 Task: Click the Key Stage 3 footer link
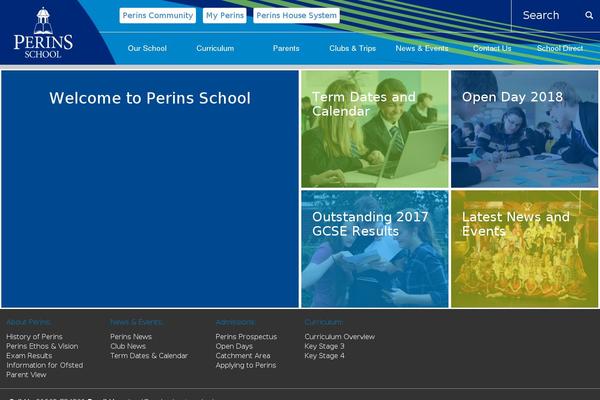324,346
